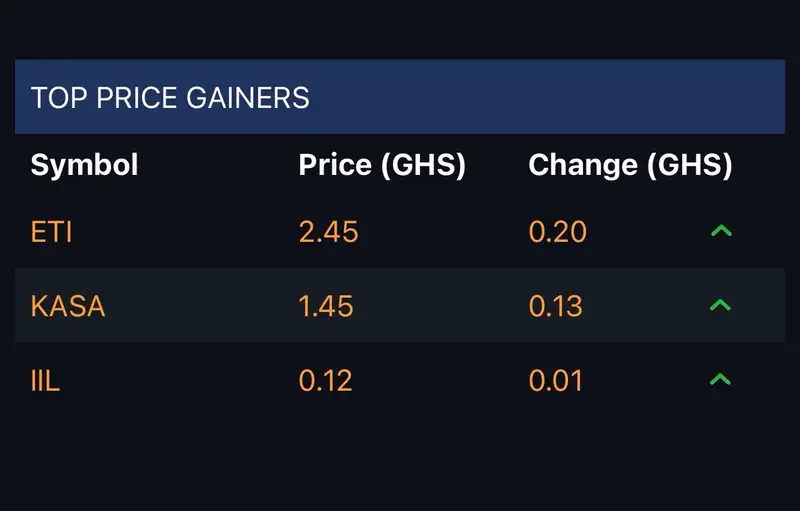This screenshot has height=511, width=800.
Task: Sort by the Symbol column header
Action: click(84, 165)
